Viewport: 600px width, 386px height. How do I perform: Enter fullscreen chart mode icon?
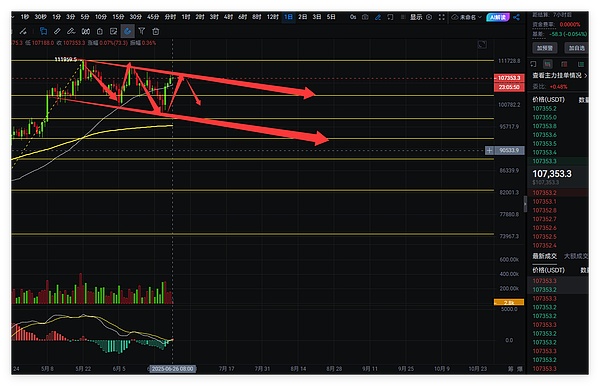[442, 17]
